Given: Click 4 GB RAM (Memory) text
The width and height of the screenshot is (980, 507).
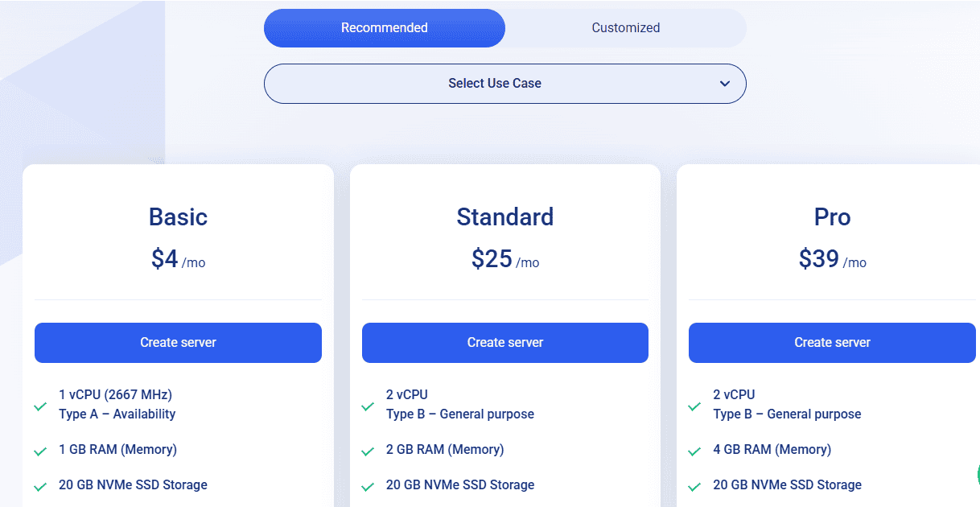Looking at the screenshot, I should coord(772,450).
